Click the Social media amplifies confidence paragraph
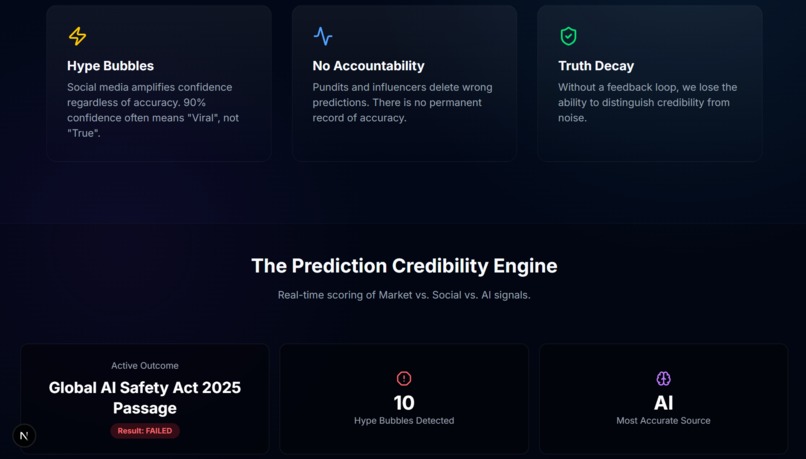Image resolution: width=806 pixels, height=459 pixels. [153, 110]
